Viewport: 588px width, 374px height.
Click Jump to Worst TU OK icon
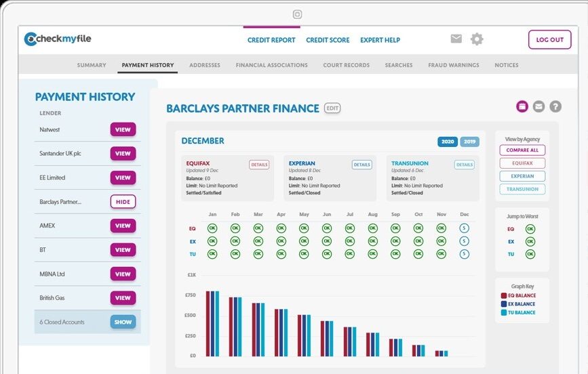(530, 254)
